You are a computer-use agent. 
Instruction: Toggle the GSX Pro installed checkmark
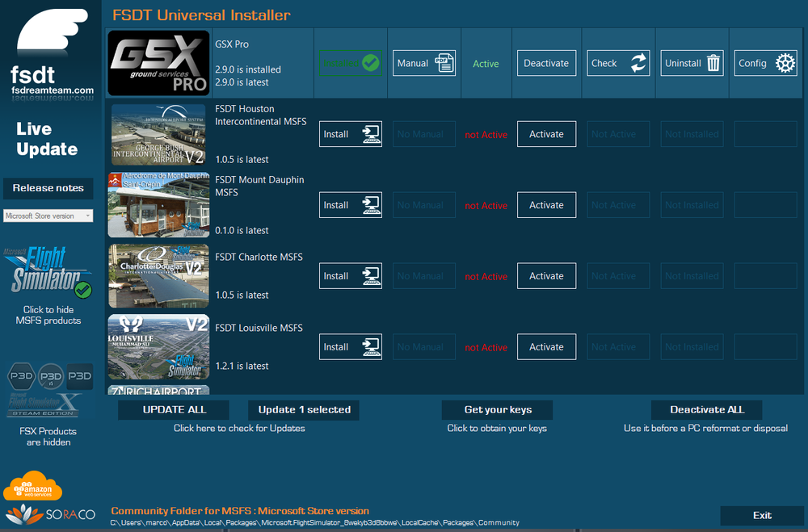click(x=371, y=63)
